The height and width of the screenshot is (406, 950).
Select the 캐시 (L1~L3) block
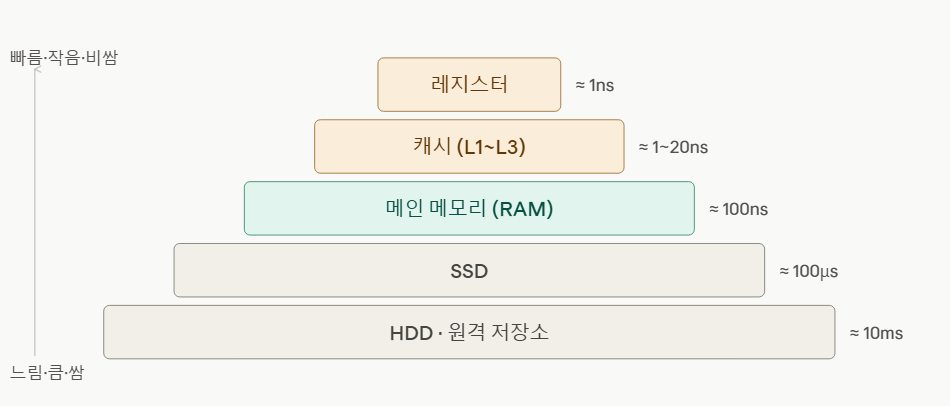pyautogui.click(x=470, y=147)
